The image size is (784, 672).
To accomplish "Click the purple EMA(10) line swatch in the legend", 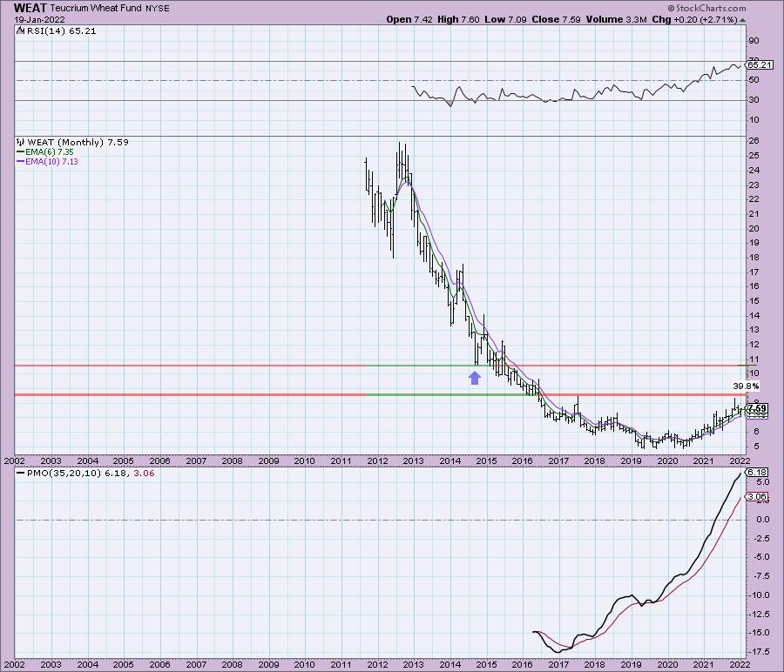I will [x=21, y=161].
